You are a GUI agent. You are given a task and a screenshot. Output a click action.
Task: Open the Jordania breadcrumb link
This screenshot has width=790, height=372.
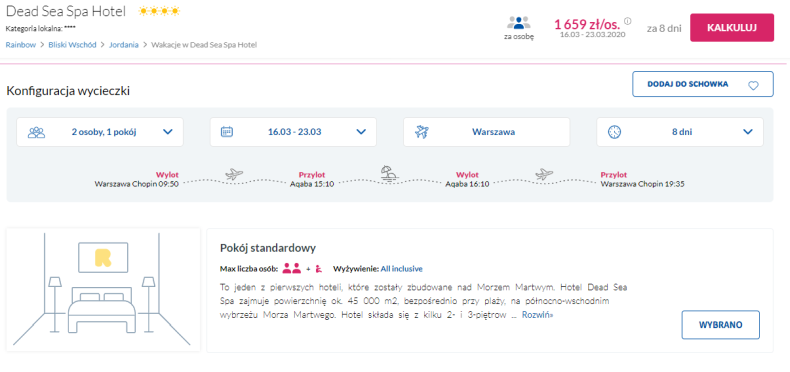point(123,45)
